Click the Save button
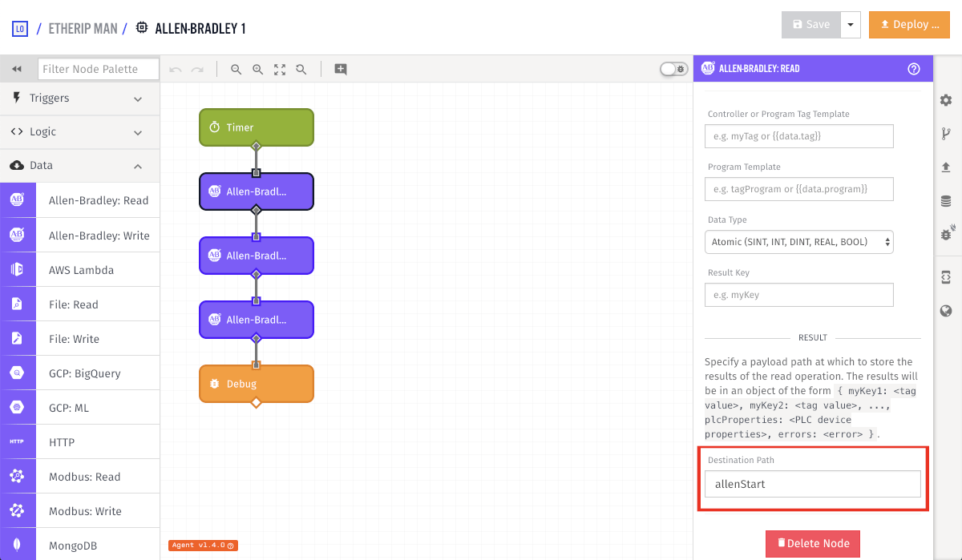Screen dimensions: 962x560 click(x=810, y=25)
